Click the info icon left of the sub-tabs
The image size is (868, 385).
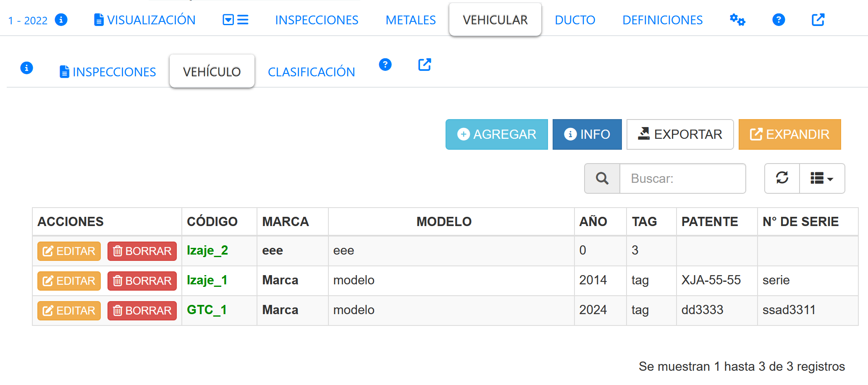[26, 68]
